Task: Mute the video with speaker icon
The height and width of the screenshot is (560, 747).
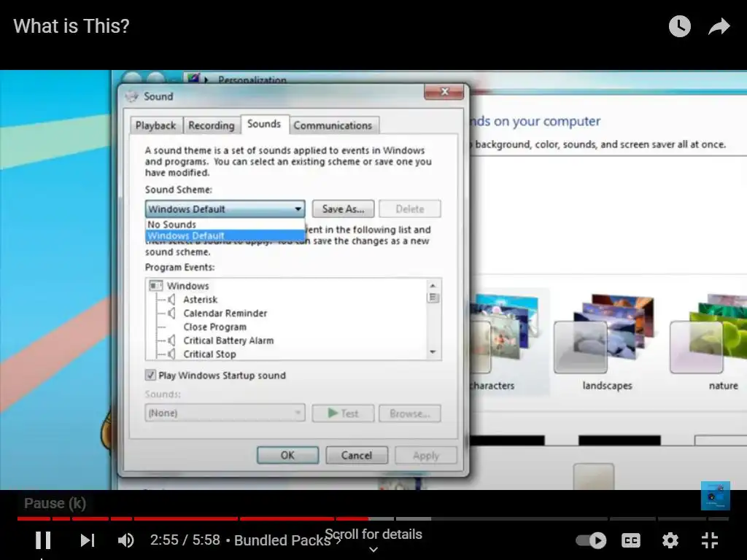Action: [126, 540]
